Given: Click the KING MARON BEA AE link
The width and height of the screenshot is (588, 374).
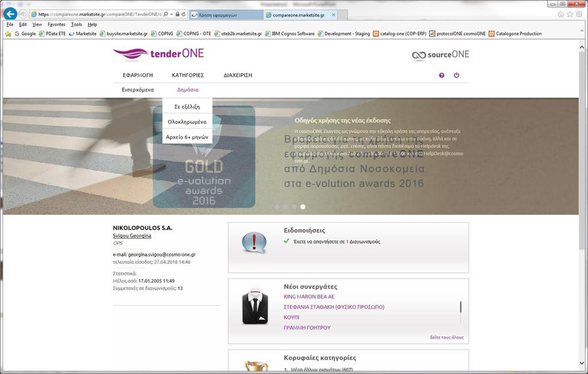Looking at the screenshot, I should 309,297.
